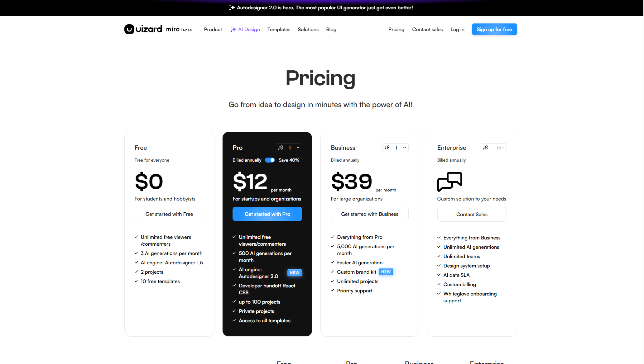The height and width of the screenshot is (364, 644).
Task: Click the sparkle icon in announcement banner
Action: [x=232, y=7]
